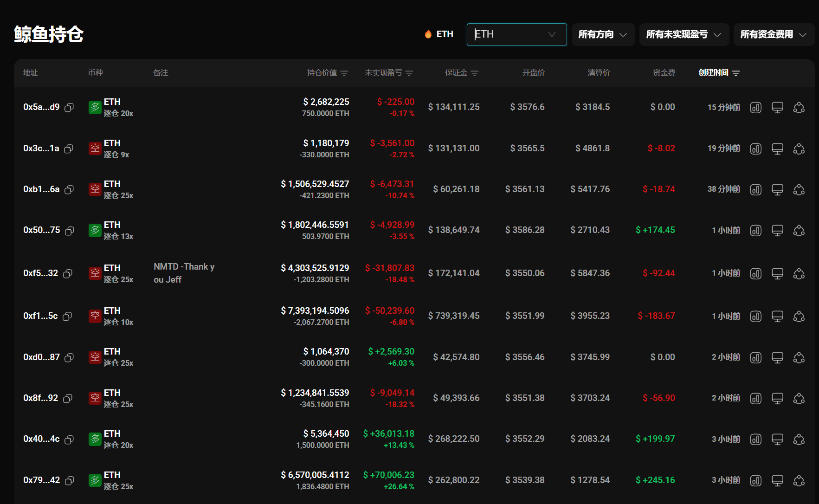Copy the 0xd0...87 wallet address
The width and height of the screenshot is (819, 504).
coord(69,358)
